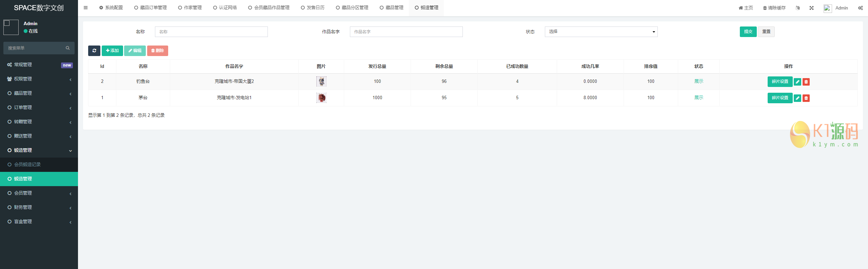Click the 重置 reset button
Image resolution: width=868 pixels, height=269 pixels.
[766, 32]
